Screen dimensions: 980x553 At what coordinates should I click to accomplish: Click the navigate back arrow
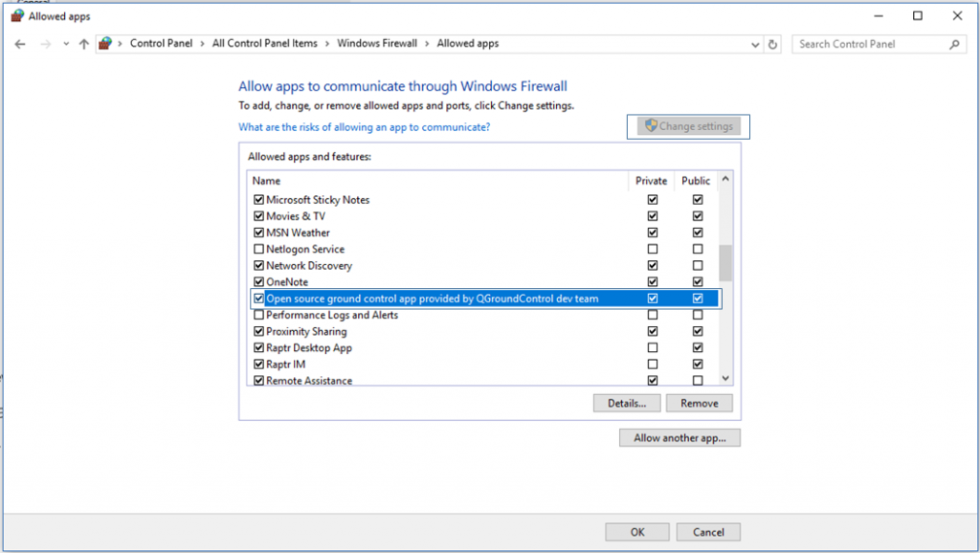click(21, 43)
